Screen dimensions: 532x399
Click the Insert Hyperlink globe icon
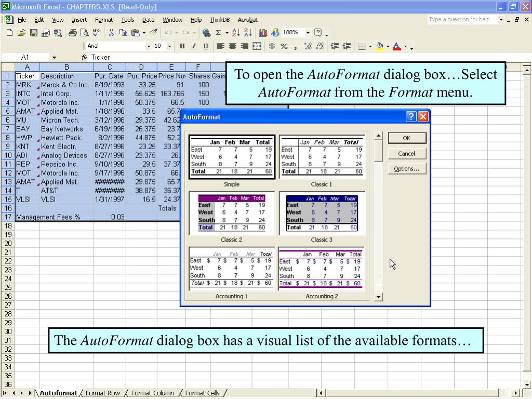tap(206, 33)
